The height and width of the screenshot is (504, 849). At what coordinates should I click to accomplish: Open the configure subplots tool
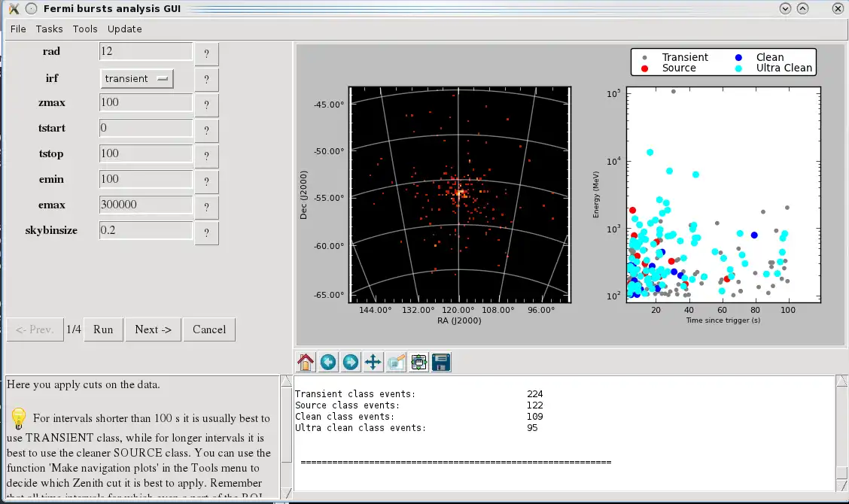pyautogui.click(x=418, y=363)
